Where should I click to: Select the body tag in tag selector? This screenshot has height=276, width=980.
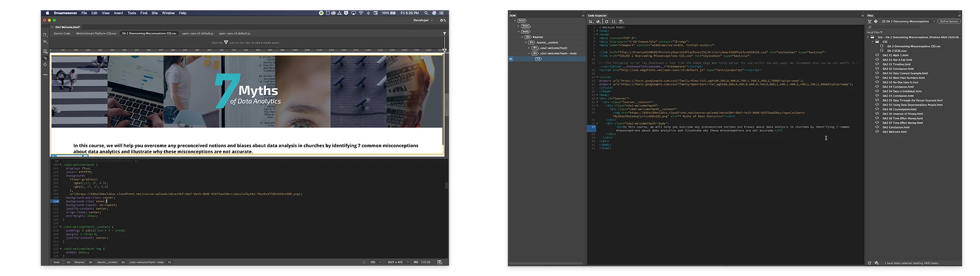pyautogui.click(x=57, y=262)
